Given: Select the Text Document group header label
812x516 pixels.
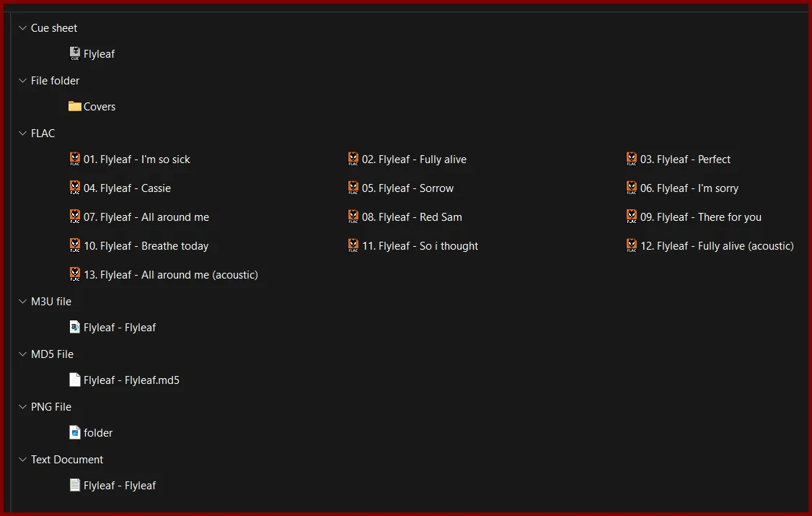Looking at the screenshot, I should point(67,459).
